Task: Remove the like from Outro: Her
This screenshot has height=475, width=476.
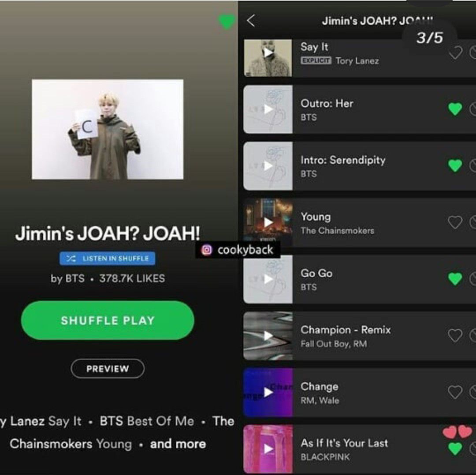Action: [455, 109]
